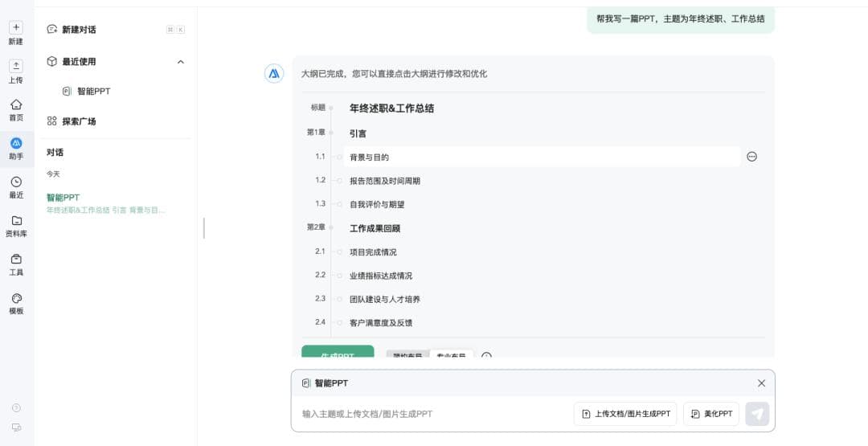
Task: Open the 资料库 folder icon
Action: tap(16, 221)
